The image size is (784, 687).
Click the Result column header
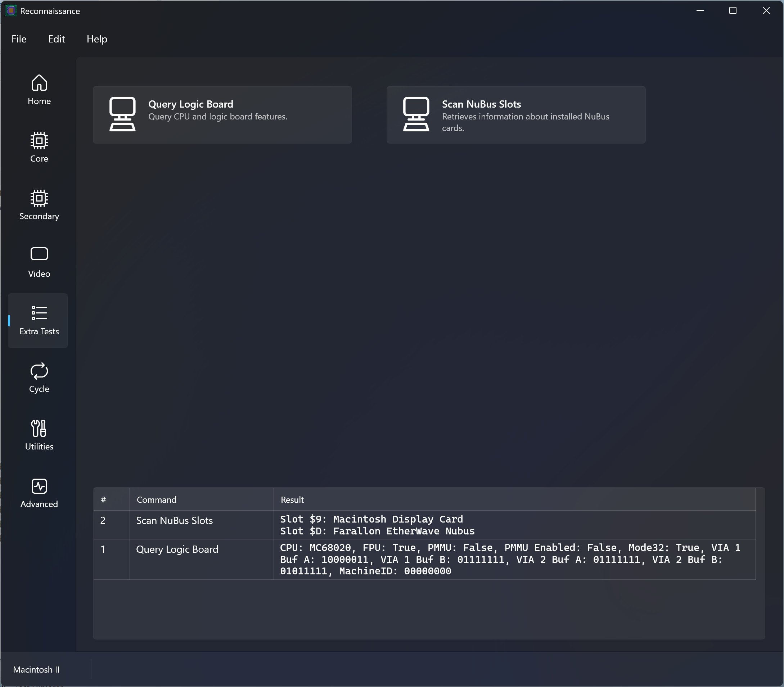pyautogui.click(x=292, y=500)
